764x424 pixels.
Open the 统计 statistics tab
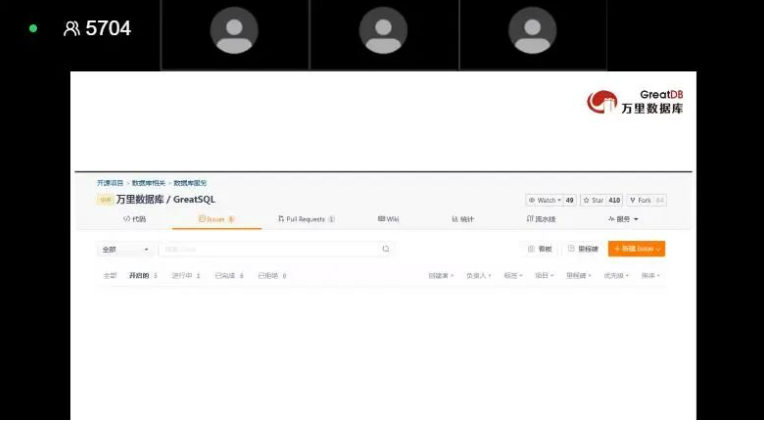[x=462, y=219]
